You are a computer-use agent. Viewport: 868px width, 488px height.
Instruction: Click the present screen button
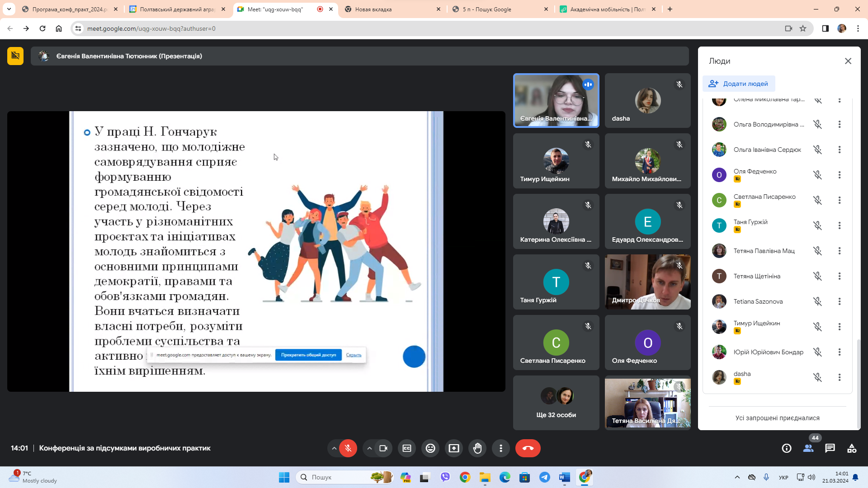tap(454, 448)
